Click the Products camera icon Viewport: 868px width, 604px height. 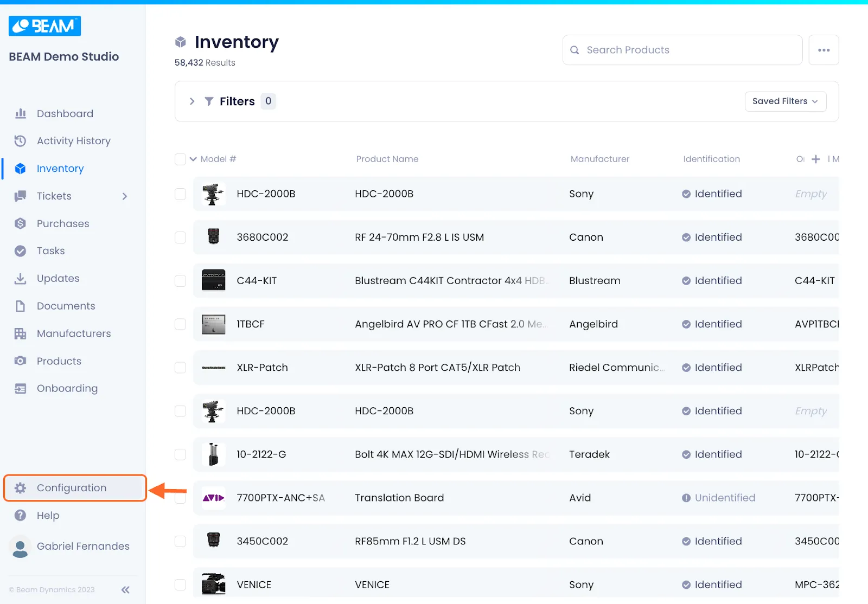tap(21, 361)
